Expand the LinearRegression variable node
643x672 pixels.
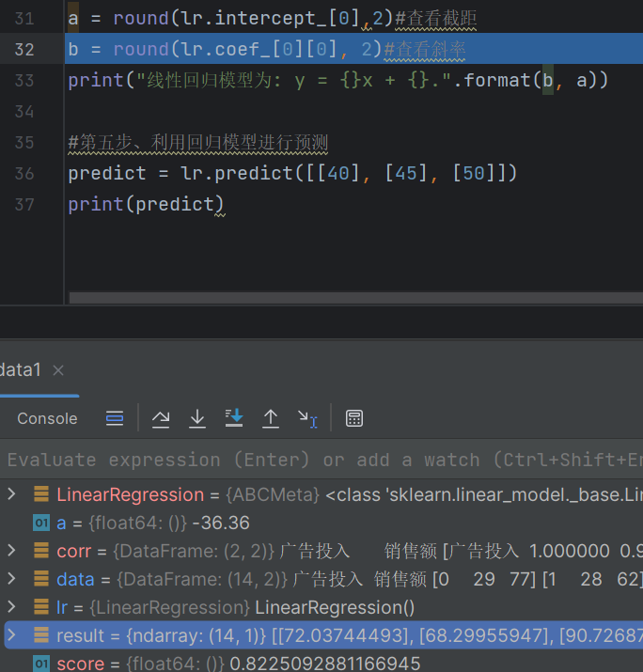[x=11, y=494]
